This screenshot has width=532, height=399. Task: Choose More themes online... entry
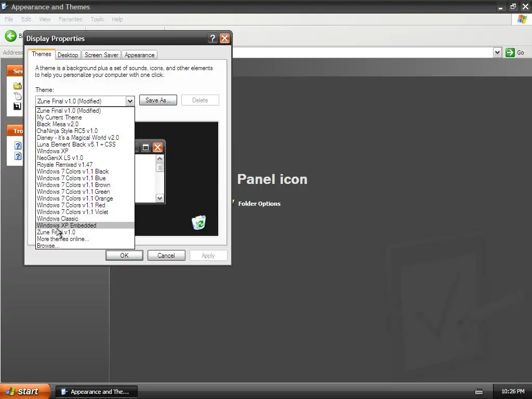coord(85,239)
